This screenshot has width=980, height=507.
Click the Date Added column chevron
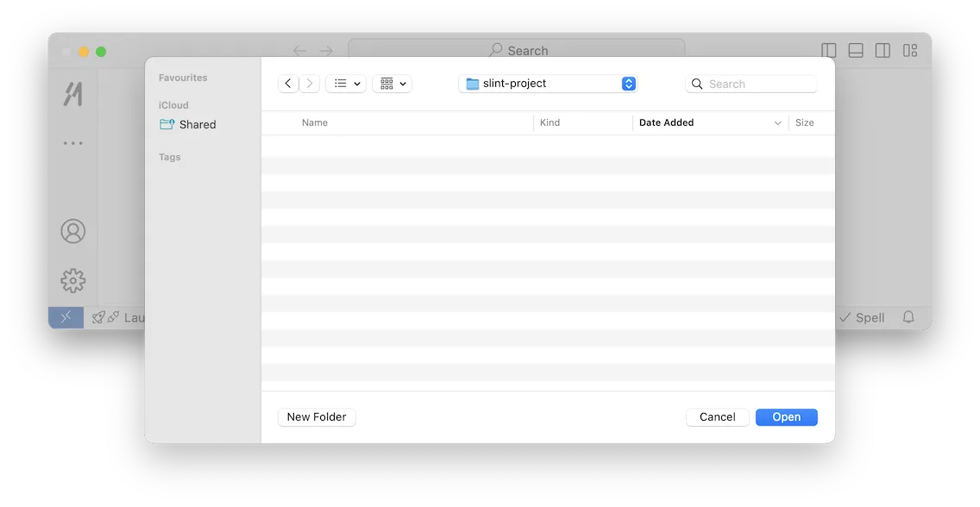tap(777, 122)
